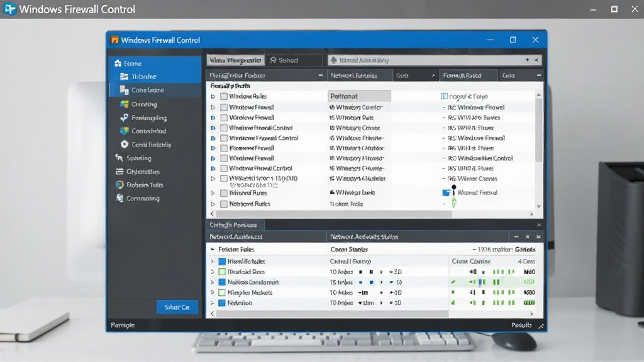Toggle the 'Nstunlon' checkbox
644x362 pixels.
(x=222, y=303)
